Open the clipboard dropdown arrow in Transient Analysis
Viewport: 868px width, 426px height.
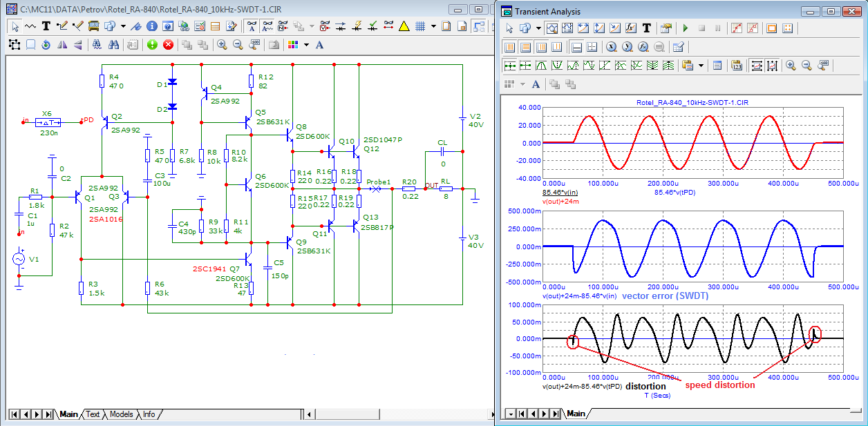point(701,66)
